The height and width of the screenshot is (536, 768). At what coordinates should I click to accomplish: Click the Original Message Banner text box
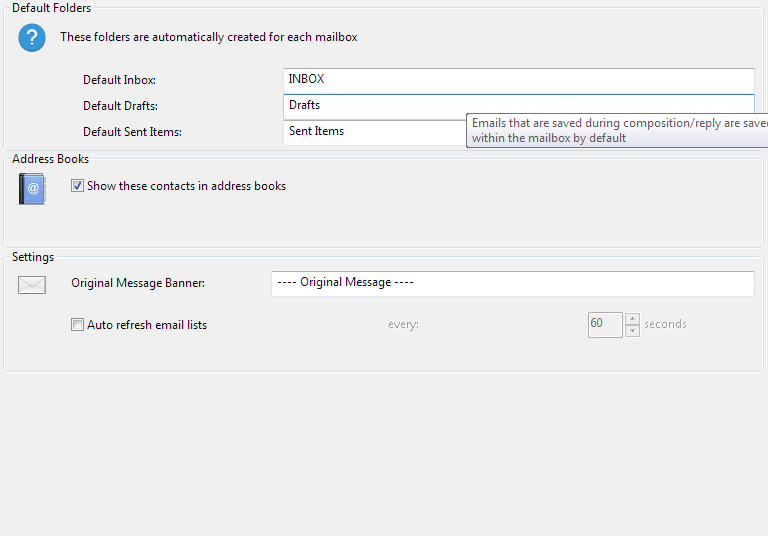pyautogui.click(x=512, y=283)
